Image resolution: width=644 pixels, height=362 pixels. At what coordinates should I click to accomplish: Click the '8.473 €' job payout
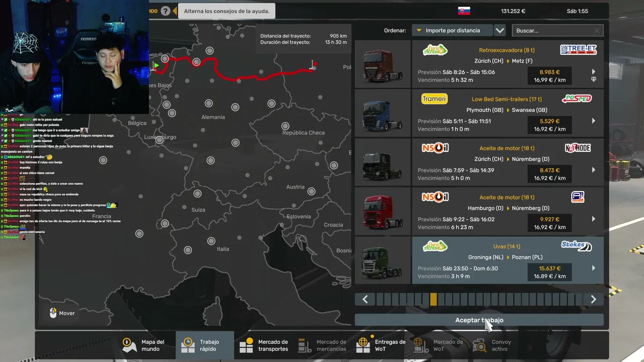click(549, 170)
